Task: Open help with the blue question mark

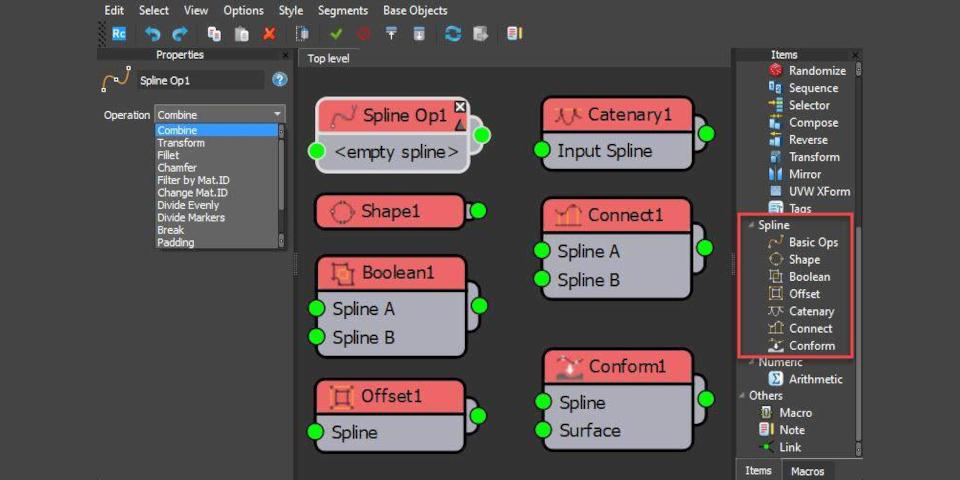Action: pyautogui.click(x=280, y=80)
